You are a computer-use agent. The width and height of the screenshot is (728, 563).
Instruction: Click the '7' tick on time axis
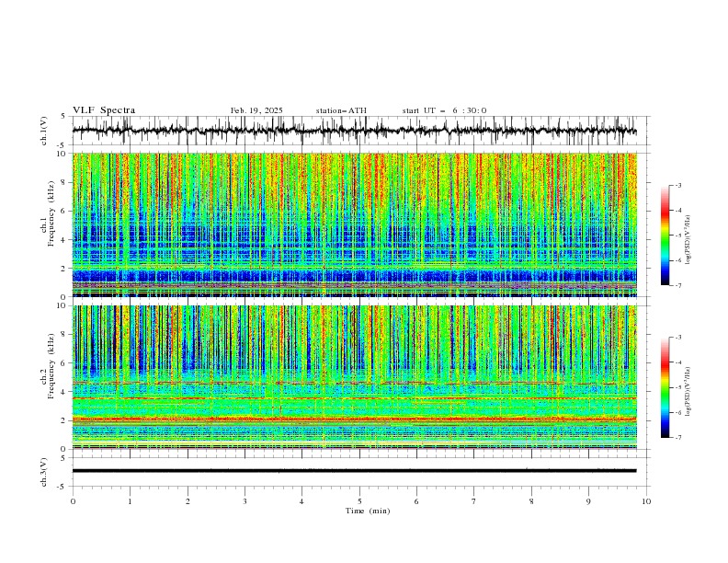point(474,501)
